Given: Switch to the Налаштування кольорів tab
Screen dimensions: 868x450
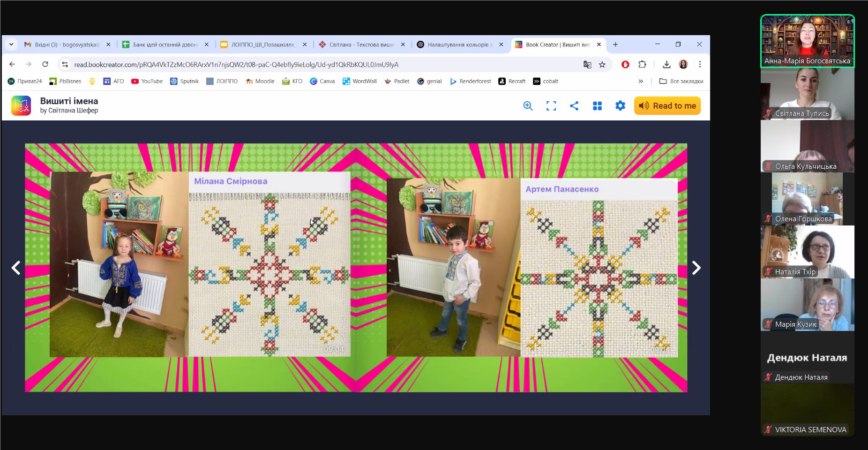Looking at the screenshot, I should point(457,45).
